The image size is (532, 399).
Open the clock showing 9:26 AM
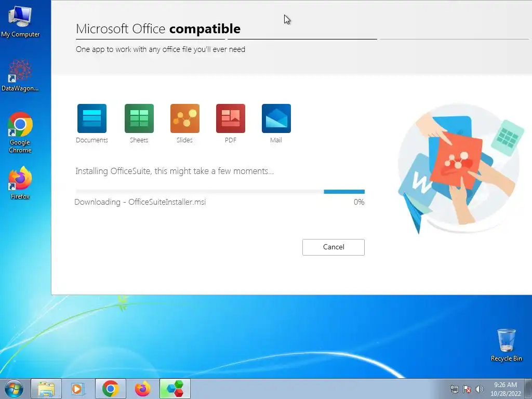click(506, 389)
